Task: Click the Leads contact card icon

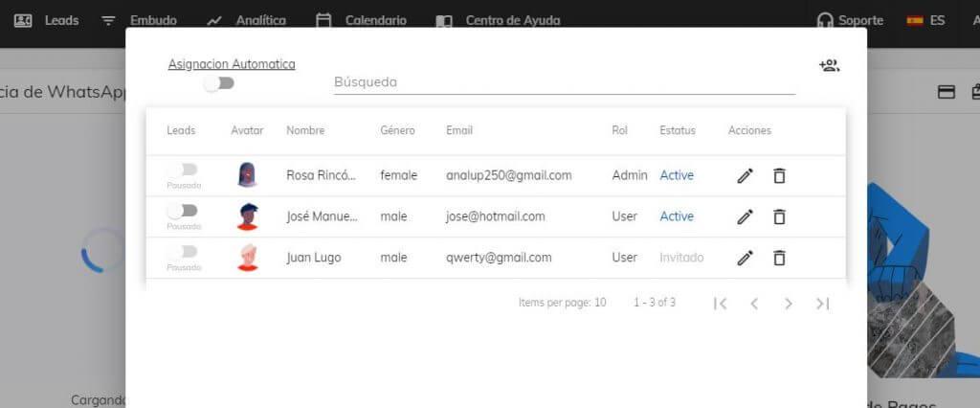Action: coord(23,21)
